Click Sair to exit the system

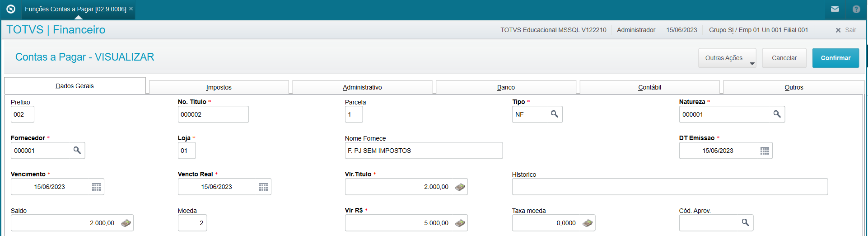pyautogui.click(x=845, y=30)
